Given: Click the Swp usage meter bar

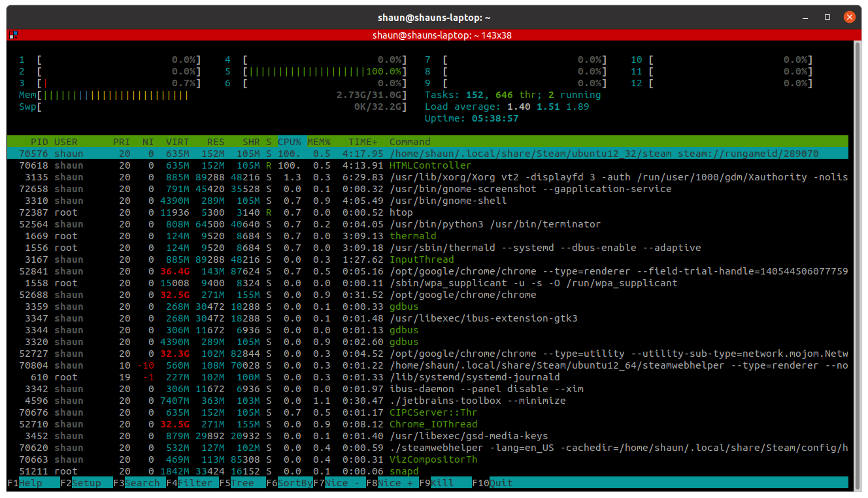Looking at the screenshot, I should tap(212, 107).
